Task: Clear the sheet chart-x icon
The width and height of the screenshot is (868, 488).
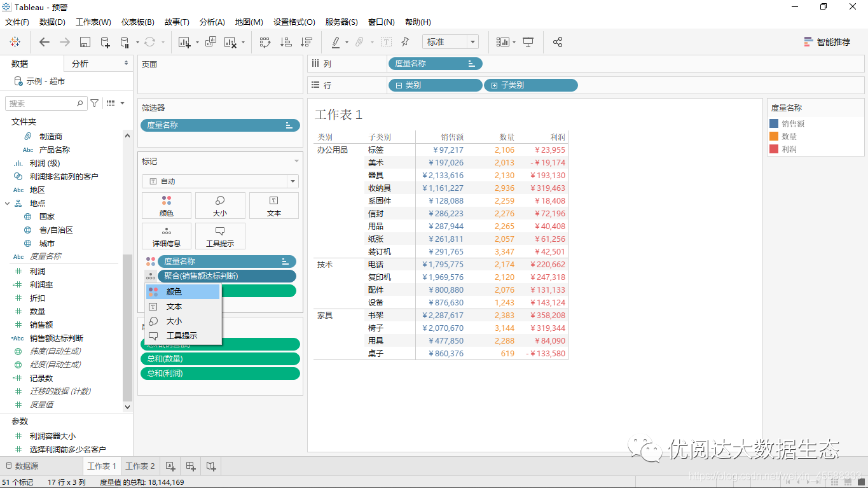Action: coord(231,42)
